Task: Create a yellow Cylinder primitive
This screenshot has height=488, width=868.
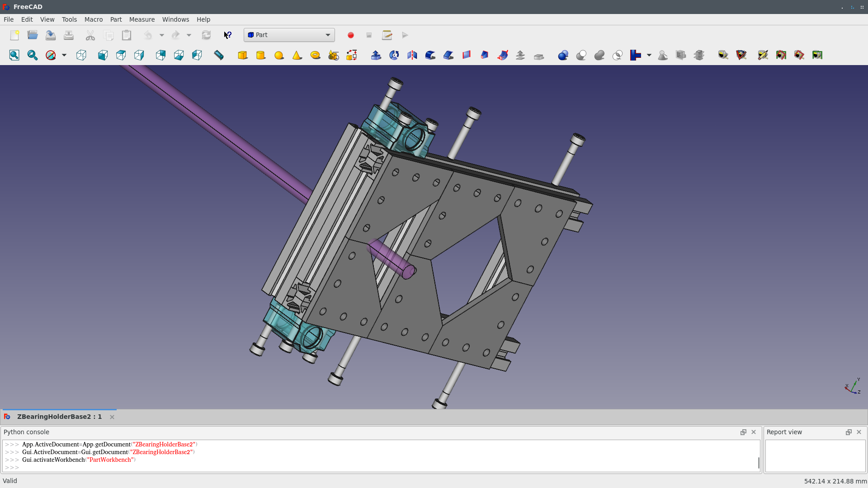Action: (x=261, y=55)
